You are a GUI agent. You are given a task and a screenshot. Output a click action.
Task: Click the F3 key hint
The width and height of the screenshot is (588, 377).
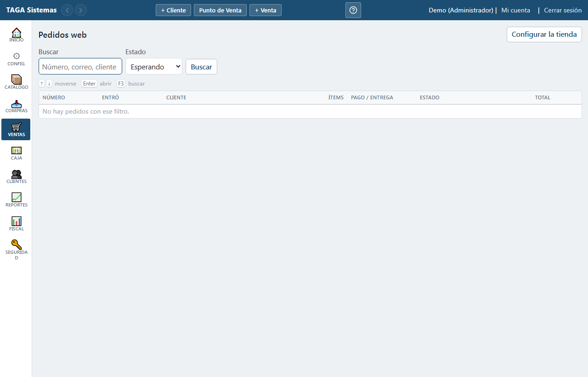click(121, 84)
